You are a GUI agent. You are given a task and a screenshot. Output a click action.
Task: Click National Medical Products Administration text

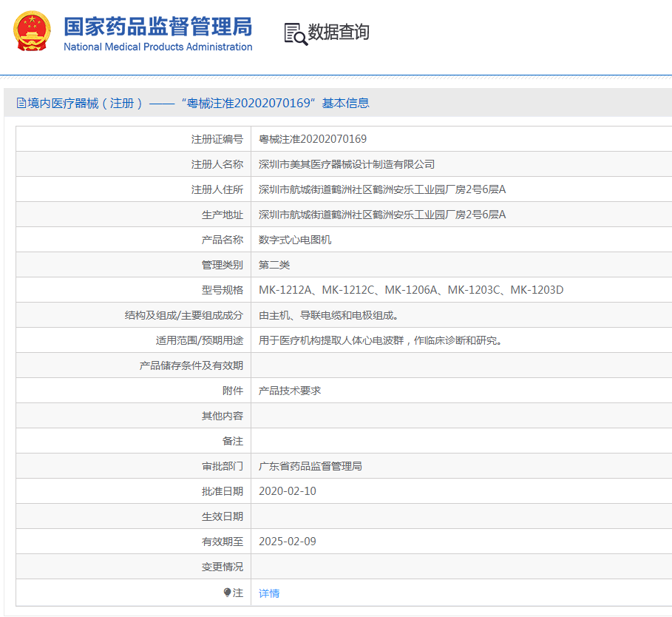[158, 47]
